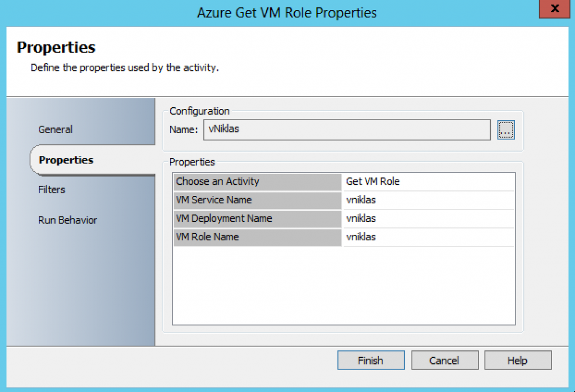Select the VM Role Name label cell
The height and width of the screenshot is (392, 575).
(x=257, y=237)
